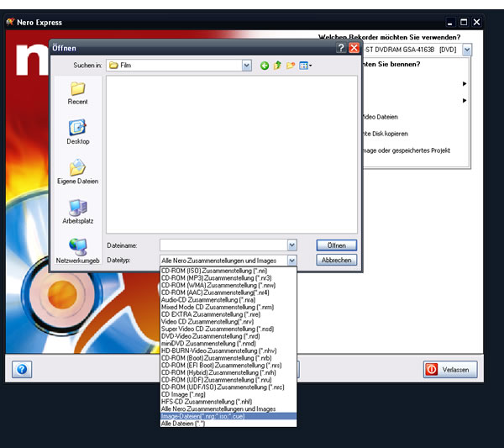Open the view menu icon
Image resolution: width=504 pixels, height=448 pixels.
pyautogui.click(x=306, y=66)
